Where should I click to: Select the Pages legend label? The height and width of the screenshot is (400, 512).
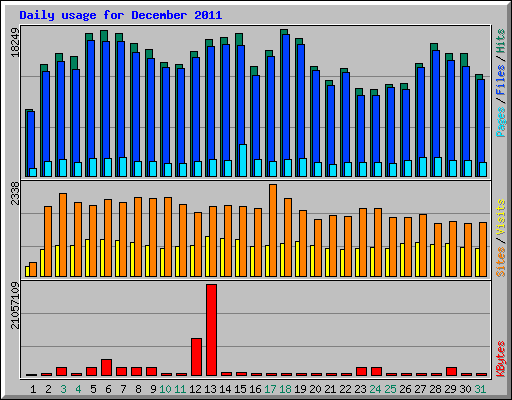pyautogui.click(x=501, y=122)
